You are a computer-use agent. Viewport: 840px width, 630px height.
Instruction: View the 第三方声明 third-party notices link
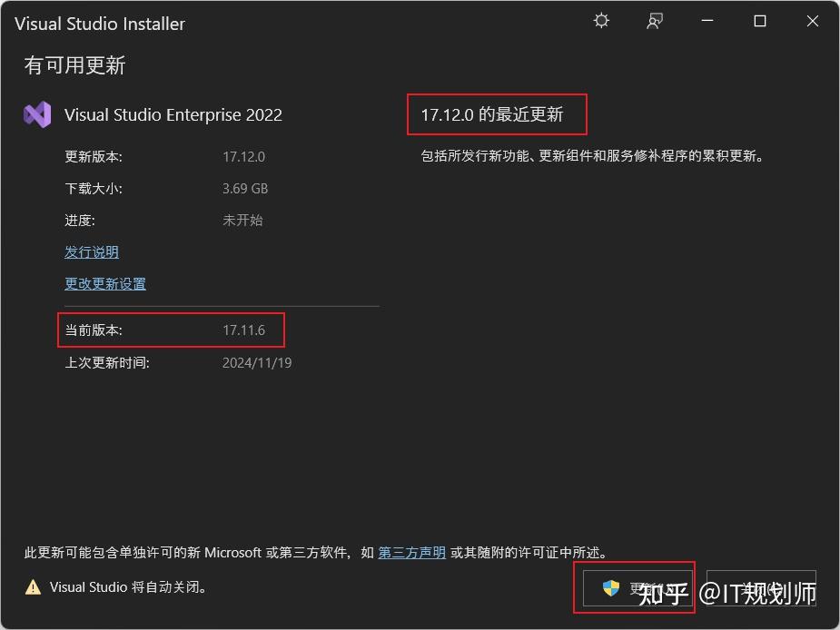pyautogui.click(x=411, y=552)
